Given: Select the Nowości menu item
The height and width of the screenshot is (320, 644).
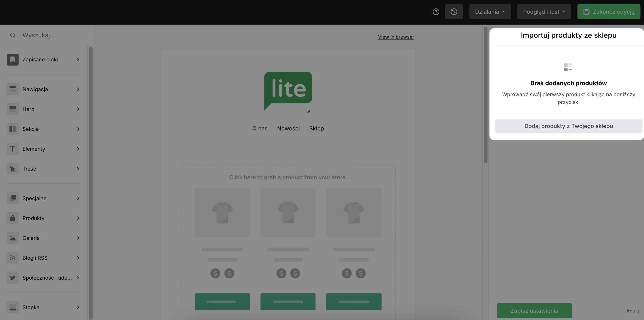Looking at the screenshot, I should [288, 128].
